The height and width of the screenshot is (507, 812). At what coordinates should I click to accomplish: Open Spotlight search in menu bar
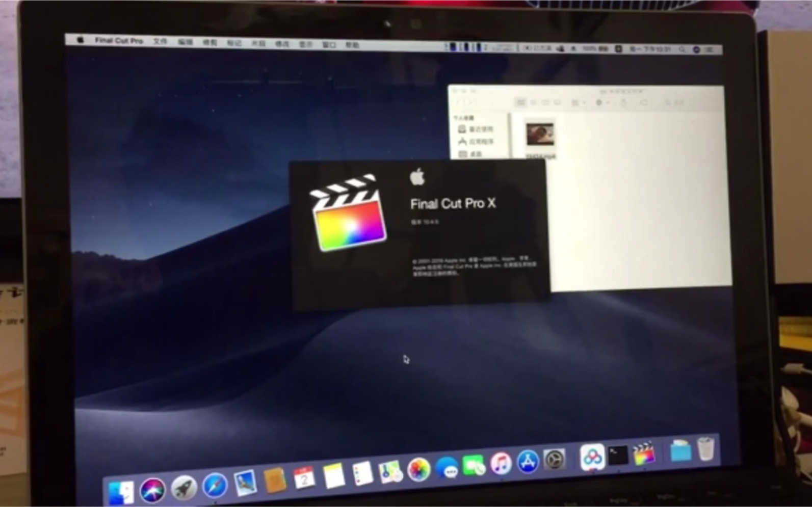[682, 49]
